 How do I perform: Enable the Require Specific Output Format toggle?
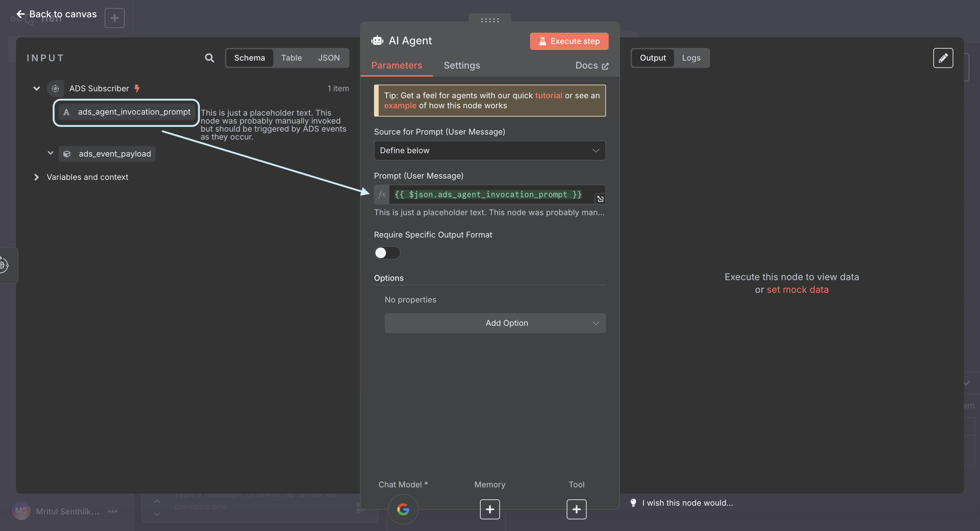tap(387, 253)
